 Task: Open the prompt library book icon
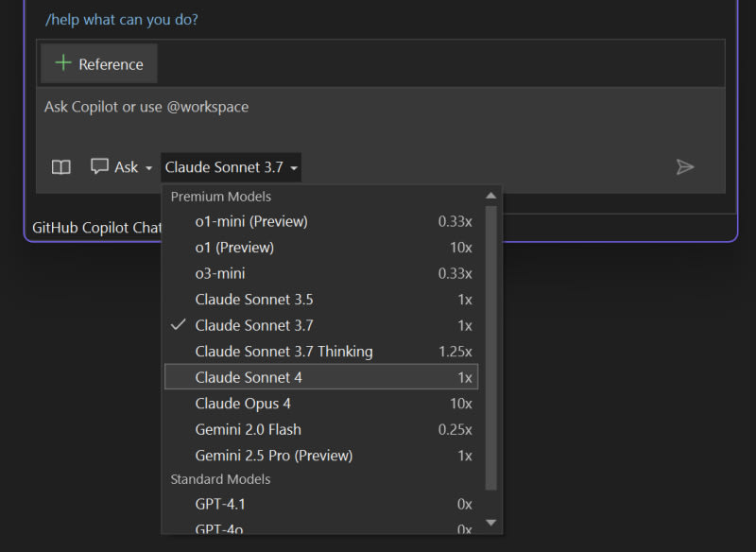coord(61,167)
